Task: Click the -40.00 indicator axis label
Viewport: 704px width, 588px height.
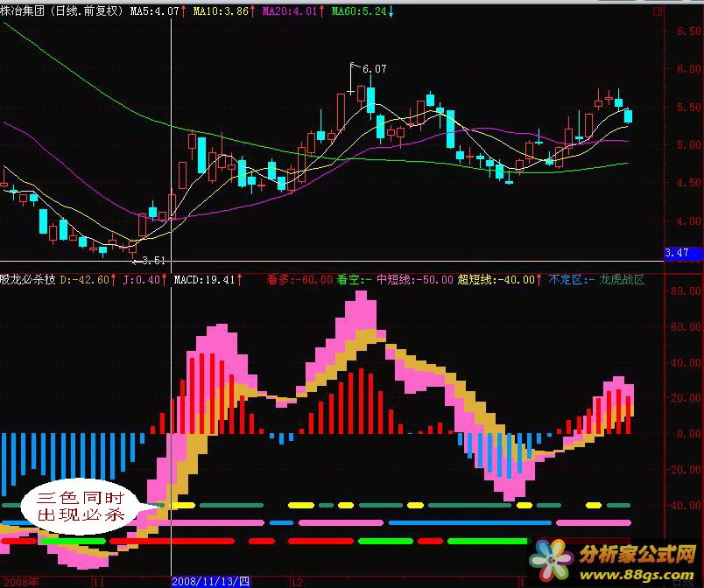Action: coord(684,505)
